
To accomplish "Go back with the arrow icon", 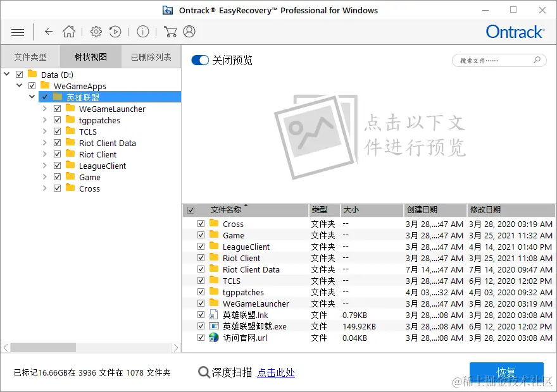I will [49, 32].
